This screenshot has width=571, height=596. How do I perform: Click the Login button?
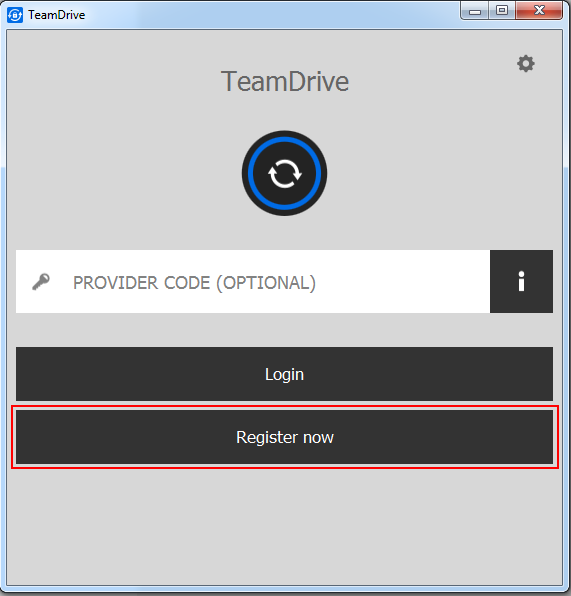click(x=284, y=374)
